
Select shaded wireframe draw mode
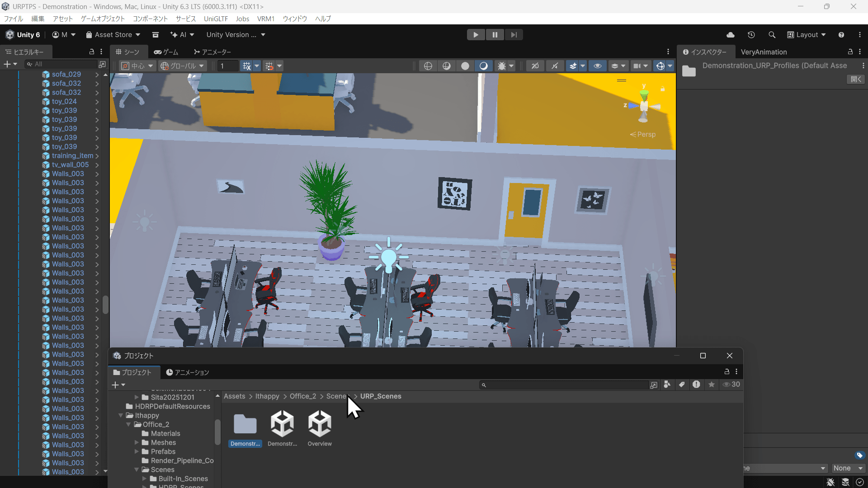[447, 66]
